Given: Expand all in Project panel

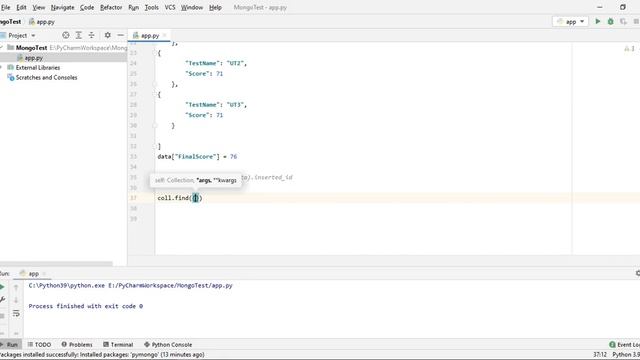Looking at the screenshot, I should pos(79,36).
